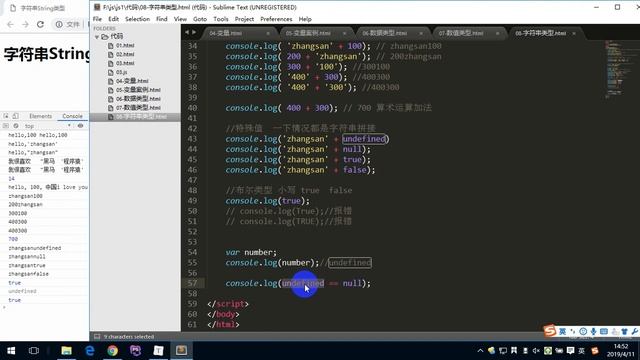Toggle the eye live expression icon
Viewport: 640px width, 360px height.
[x=80, y=126]
